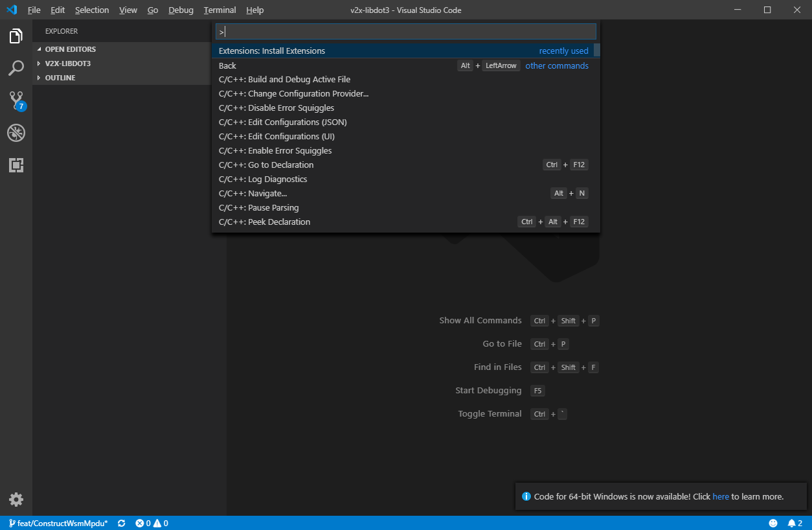This screenshot has width=812, height=530.
Task: Click the info icon in notification toast
Action: [x=526, y=497]
